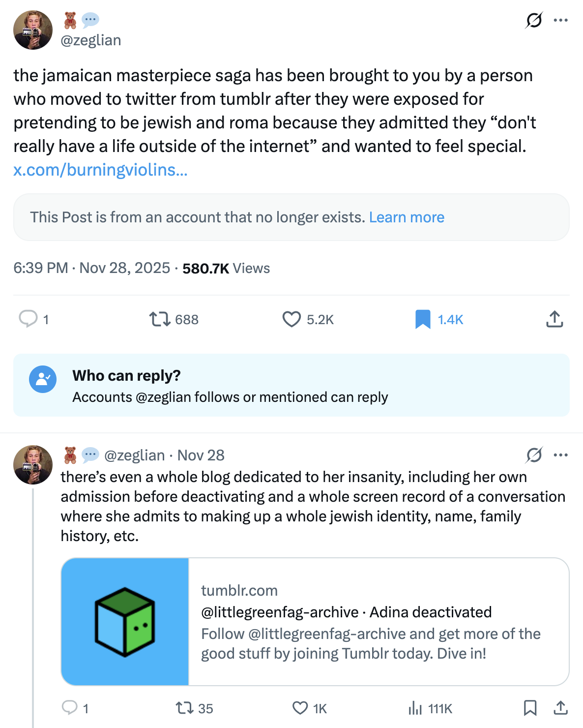The image size is (583, 728).
Task: Repost the main post with 688 reposts
Action: click(160, 319)
